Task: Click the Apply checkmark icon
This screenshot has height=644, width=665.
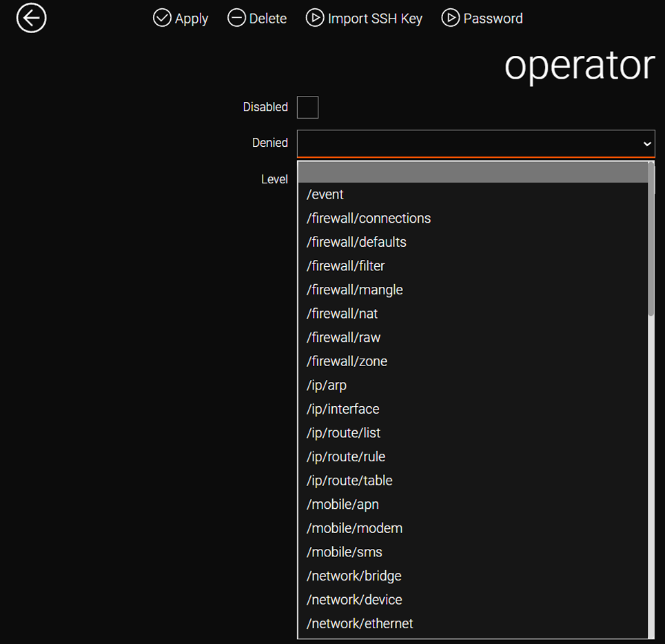Action: click(x=162, y=18)
